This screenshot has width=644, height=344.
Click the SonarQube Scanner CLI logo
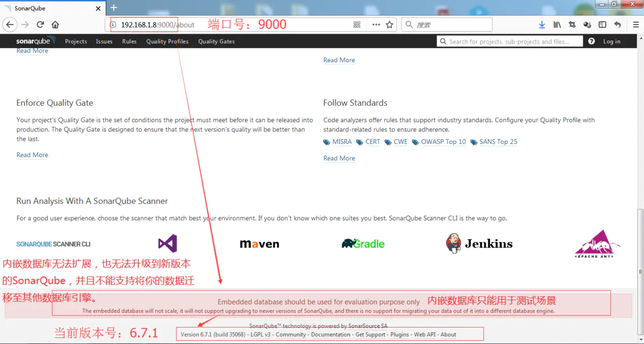(x=53, y=244)
